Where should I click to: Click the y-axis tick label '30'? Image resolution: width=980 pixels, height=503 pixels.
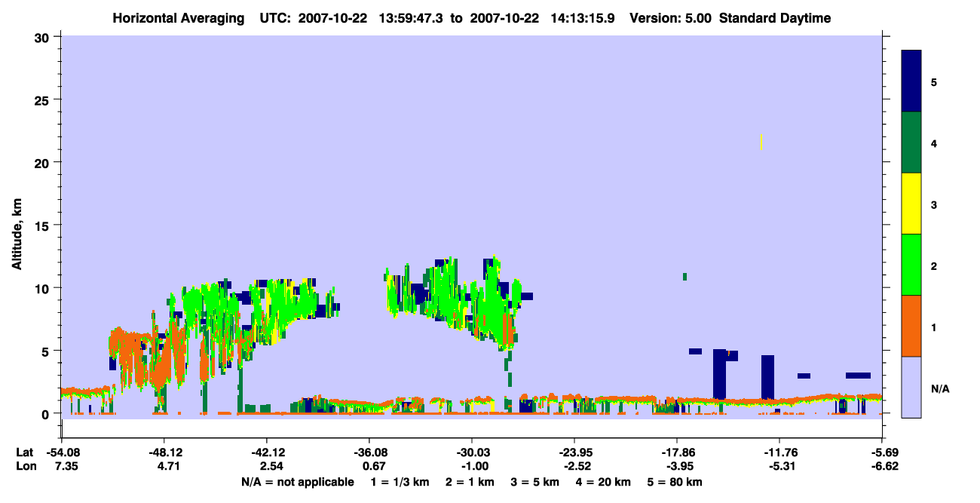click(x=44, y=37)
